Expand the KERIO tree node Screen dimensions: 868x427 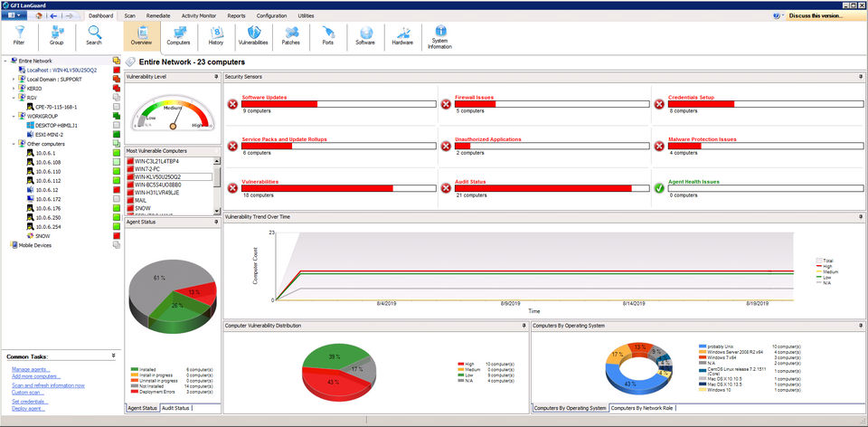pos(14,89)
